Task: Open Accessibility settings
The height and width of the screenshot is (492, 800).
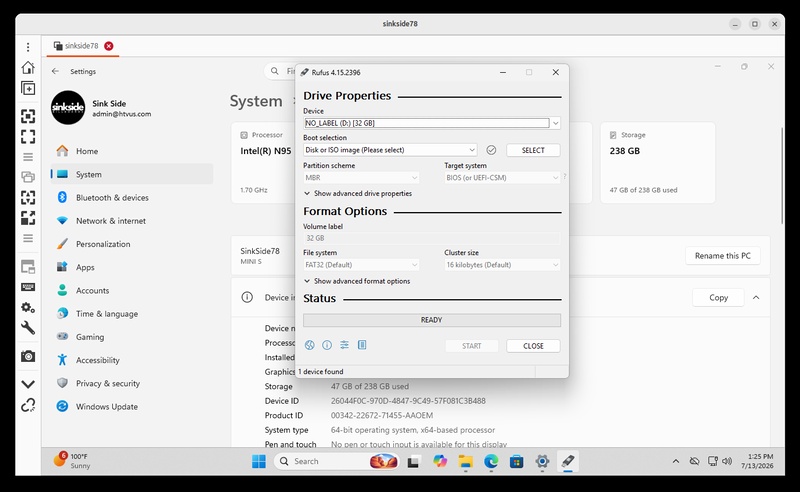Action: pos(132,360)
